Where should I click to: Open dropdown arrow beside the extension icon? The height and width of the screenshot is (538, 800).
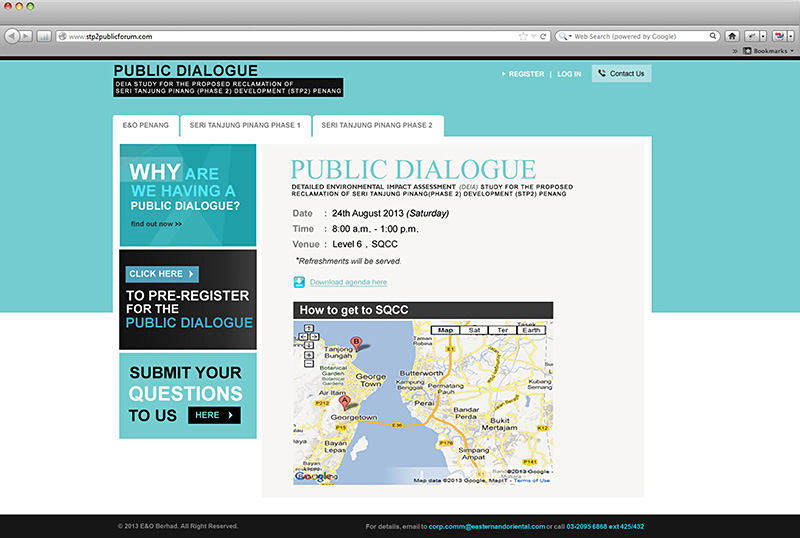790,36
